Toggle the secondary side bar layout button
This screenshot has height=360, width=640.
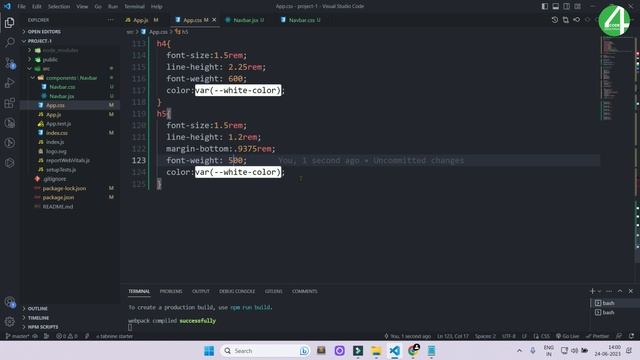coord(567,6)
